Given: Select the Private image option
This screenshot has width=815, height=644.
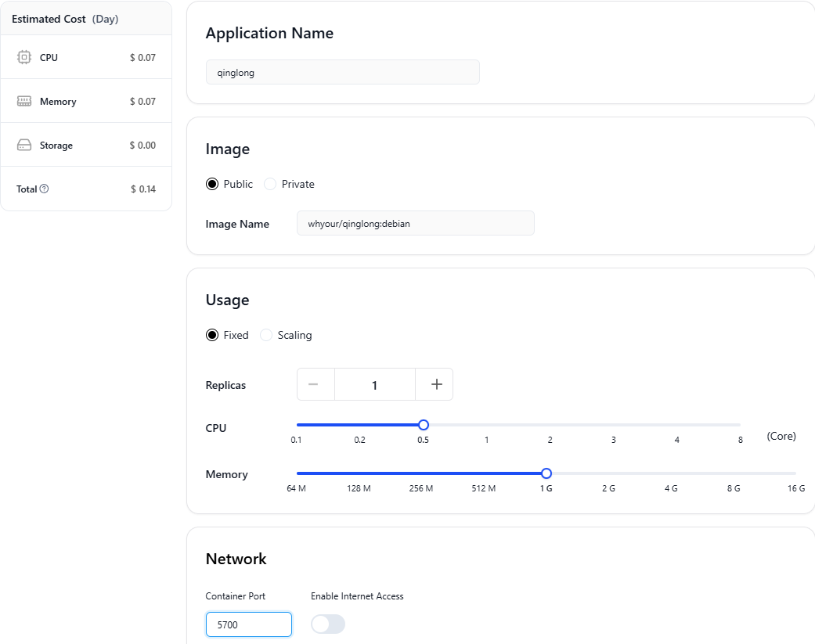Looking at the screenshot, I should (x=270, y=184).
